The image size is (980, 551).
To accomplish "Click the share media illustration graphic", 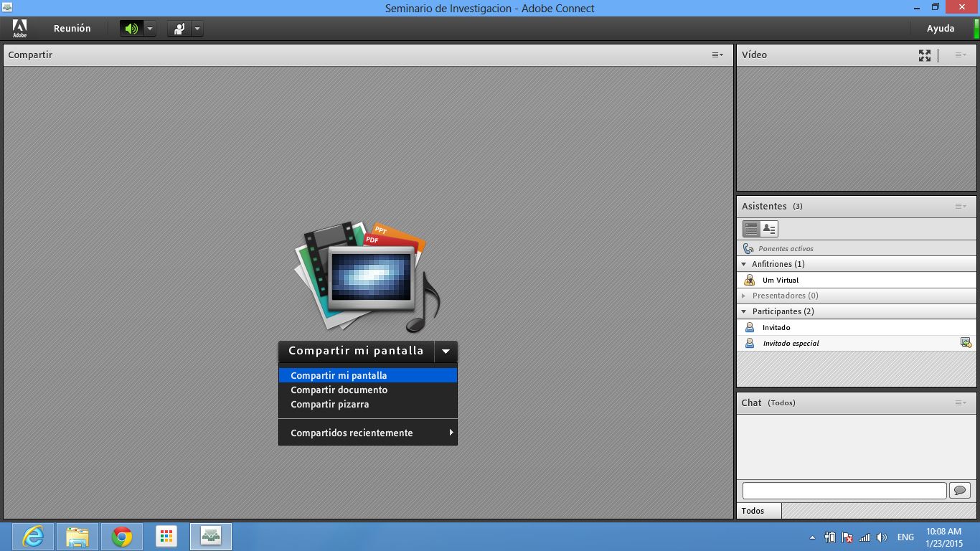I will coord(367,276).
